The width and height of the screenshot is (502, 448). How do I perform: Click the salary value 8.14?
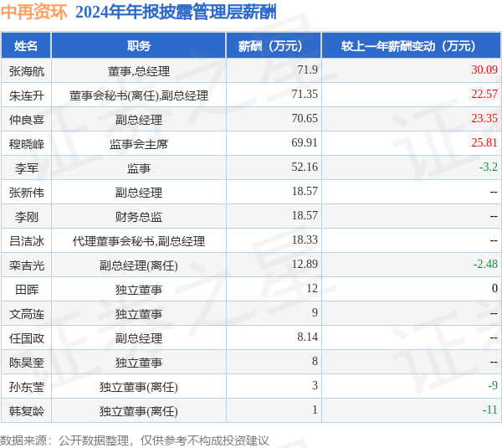point(308,337)
